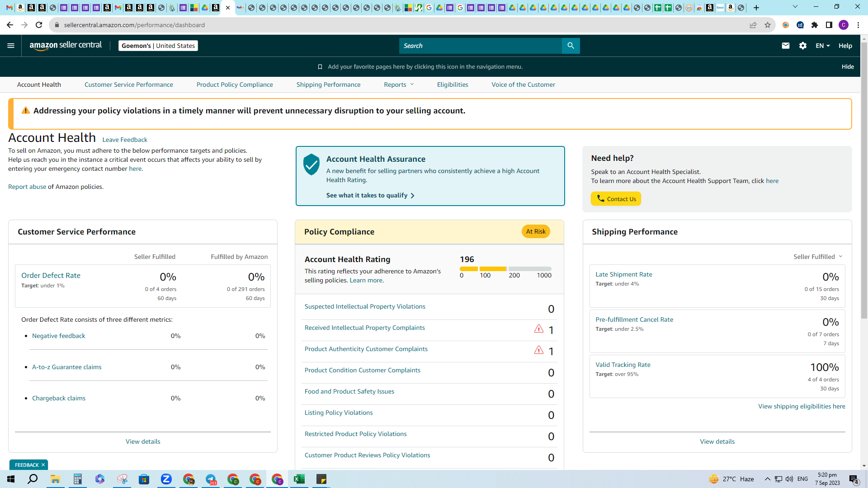Viewport: 868px width, 488px height.
Task: Click the page vertical scrollbar
Action: click(864, 181)
